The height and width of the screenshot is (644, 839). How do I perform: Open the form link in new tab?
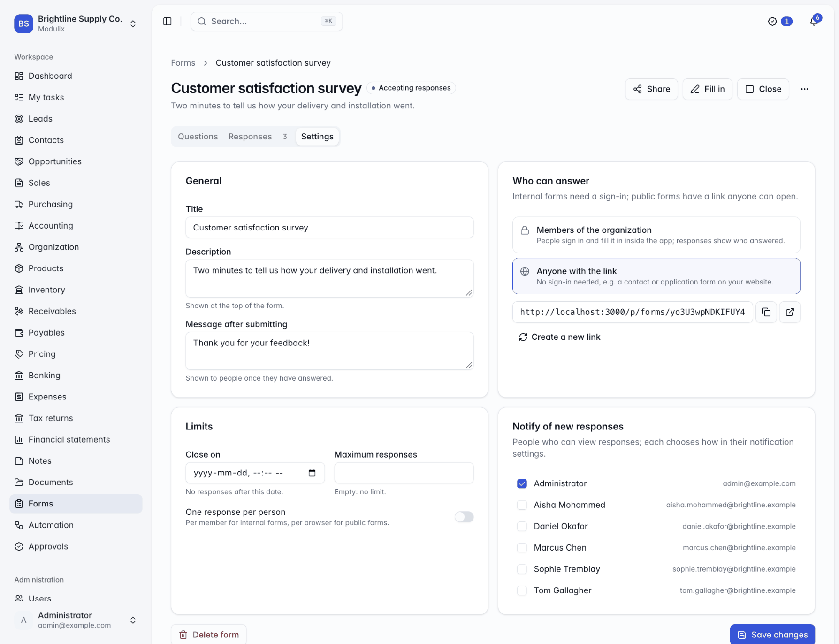pyautogui.click(x=790, y=312)
